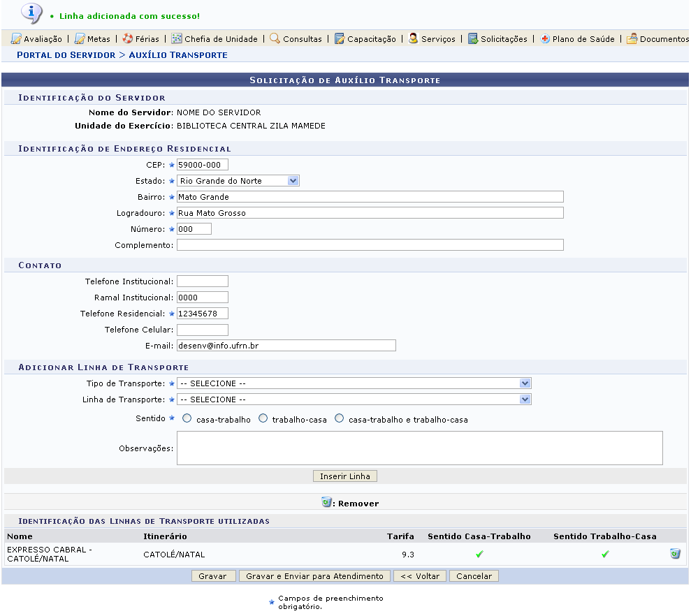
Task: Click the Documentos folder icon
Action: tap(632, 39)
